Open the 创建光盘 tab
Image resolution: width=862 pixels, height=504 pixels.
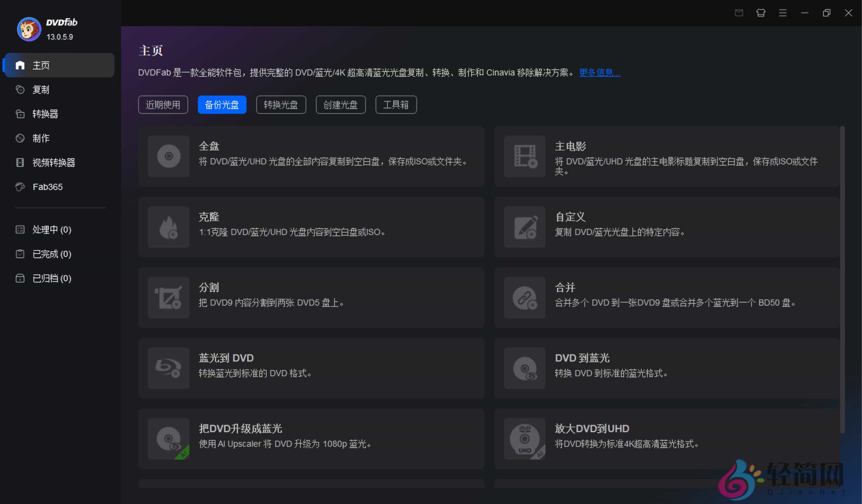click(341, 105)
